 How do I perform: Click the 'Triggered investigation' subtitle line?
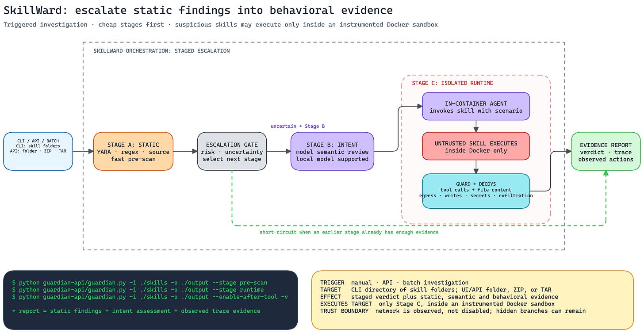(221, 25)
